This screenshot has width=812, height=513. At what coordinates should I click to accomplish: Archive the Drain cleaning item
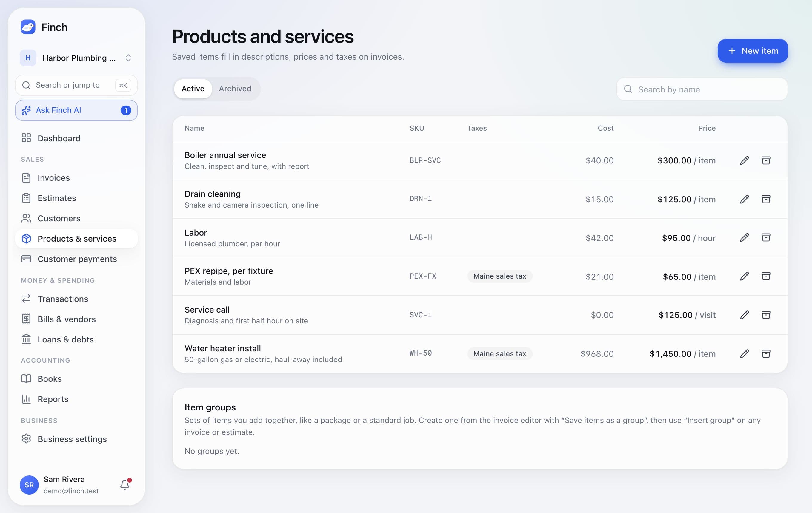(x=766, y=199)
